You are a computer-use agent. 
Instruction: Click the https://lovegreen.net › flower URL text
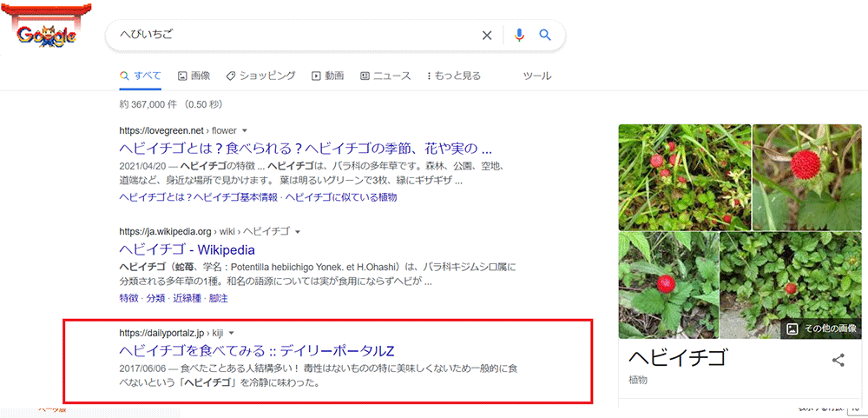pos(178,131)
